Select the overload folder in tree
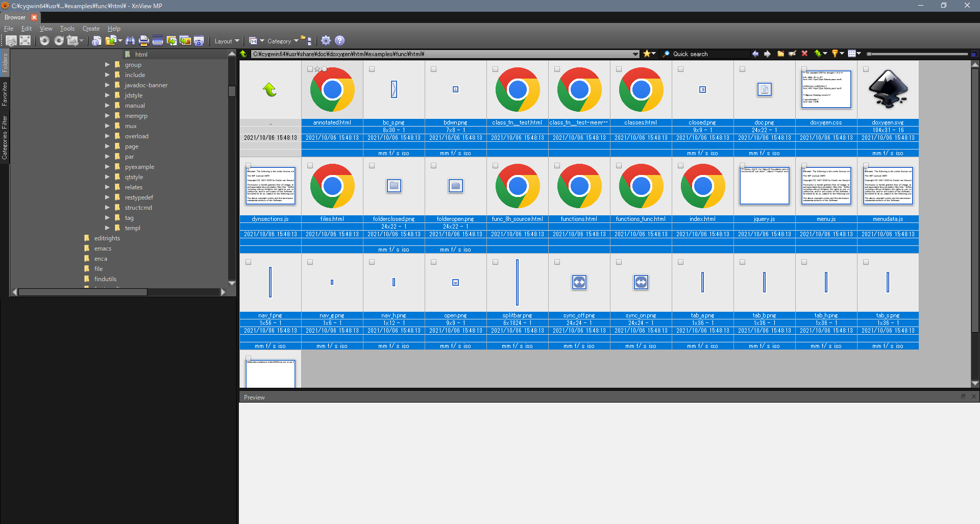Screen dimensions: 980x524 (x=137, y=136)
